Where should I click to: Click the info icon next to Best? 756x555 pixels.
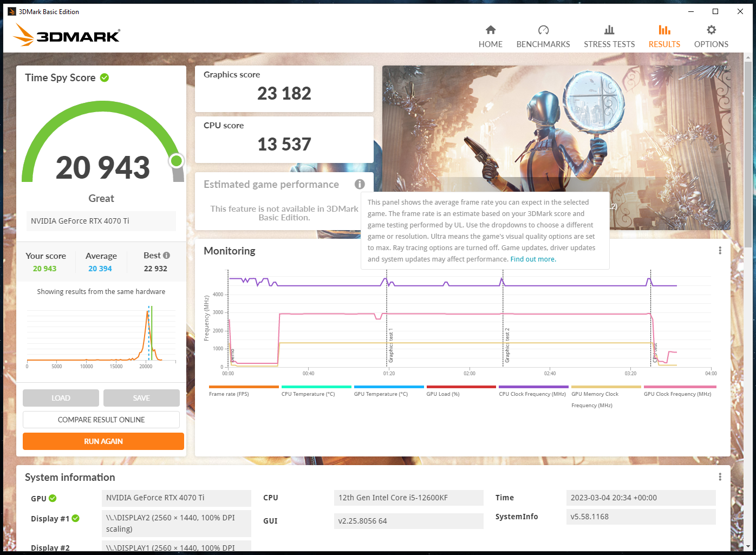coord(166,256)
